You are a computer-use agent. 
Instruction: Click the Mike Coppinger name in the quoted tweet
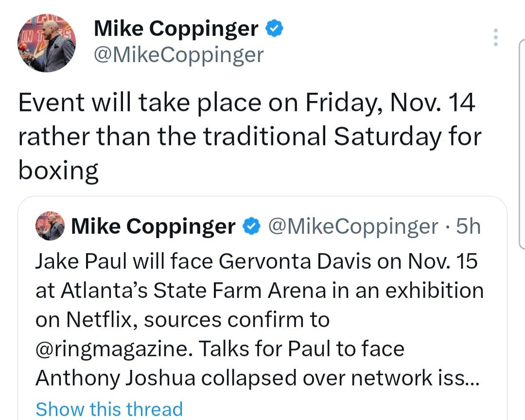[x=153, y=227]
